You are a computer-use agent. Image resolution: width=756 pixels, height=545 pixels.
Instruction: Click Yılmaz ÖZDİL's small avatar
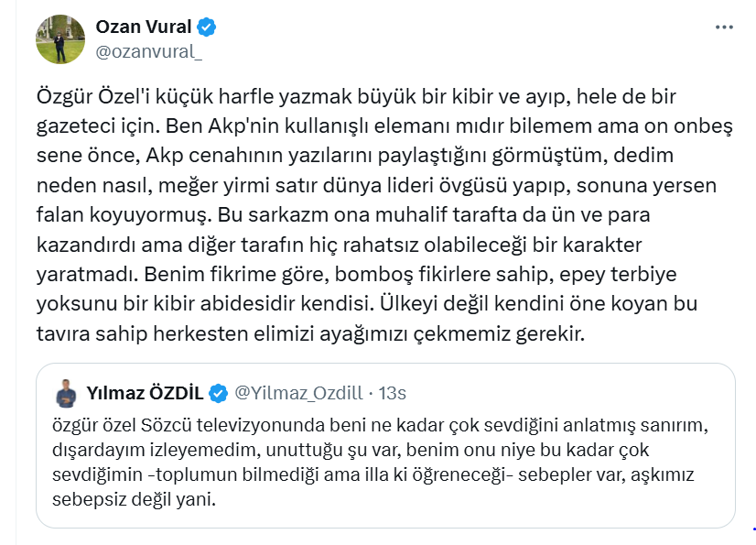click(66, 394)
